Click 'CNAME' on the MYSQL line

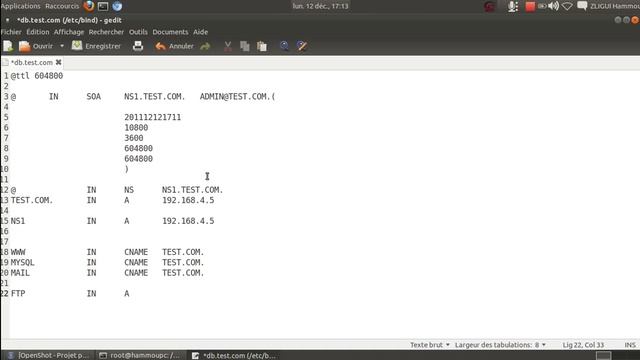(136, 262)
